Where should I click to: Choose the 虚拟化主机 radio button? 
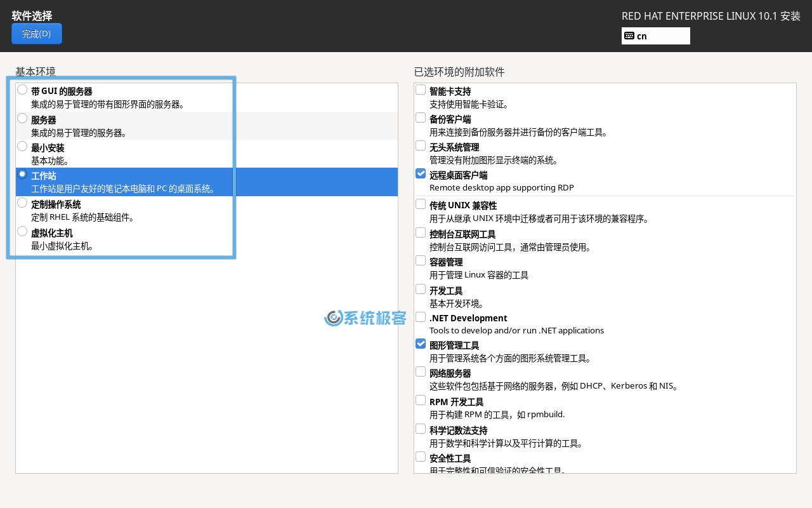coord(22,231)
